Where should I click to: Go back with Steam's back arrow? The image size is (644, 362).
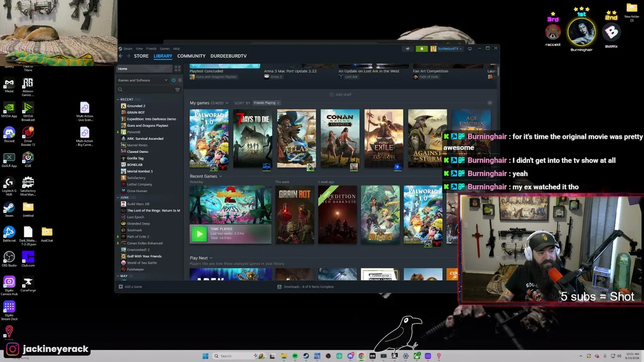pos(121,56)
